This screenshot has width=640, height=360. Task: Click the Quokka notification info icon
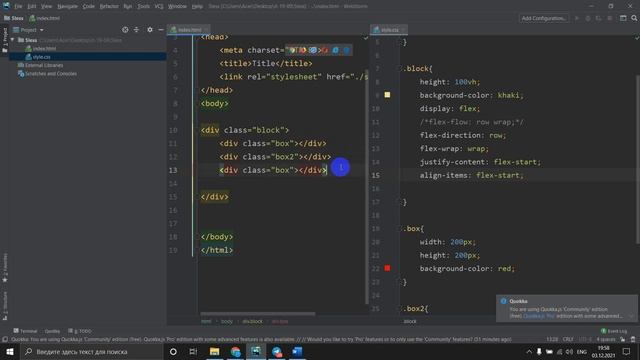pos(503,301)
